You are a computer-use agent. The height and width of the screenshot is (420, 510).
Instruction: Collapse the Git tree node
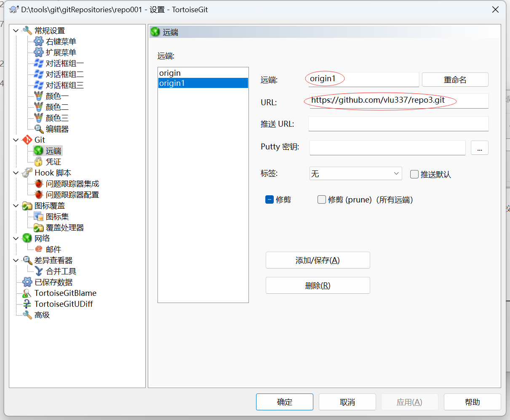pos(16,140)
